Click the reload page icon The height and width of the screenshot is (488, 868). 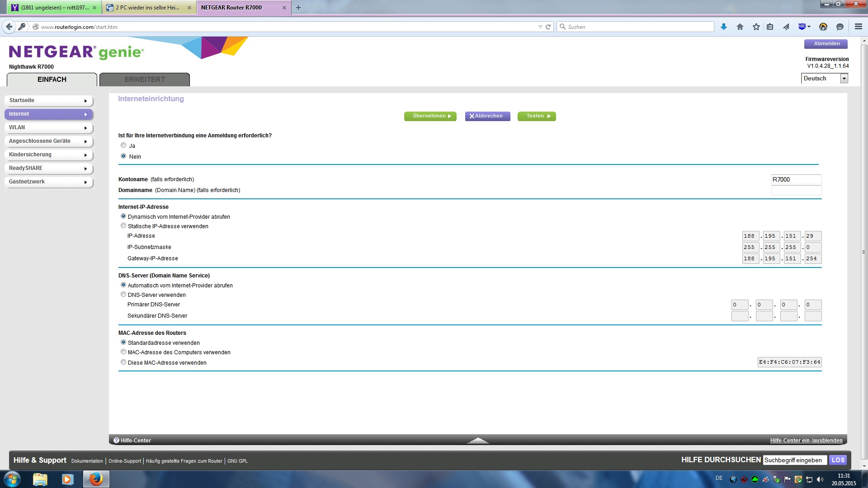click(548, 27)
